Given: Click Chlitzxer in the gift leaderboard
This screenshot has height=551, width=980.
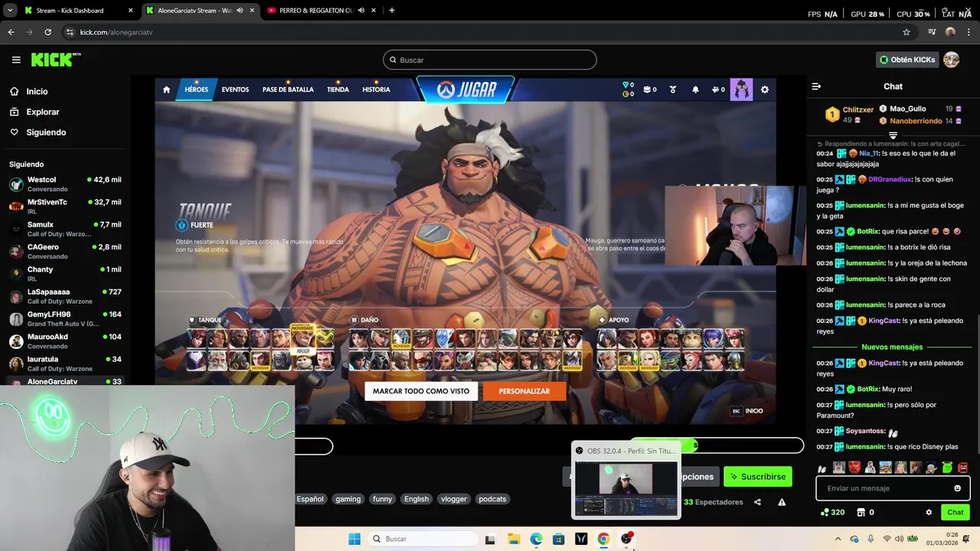Looking at the screenshot, I should pyautogui.click(x=857, y=110).
